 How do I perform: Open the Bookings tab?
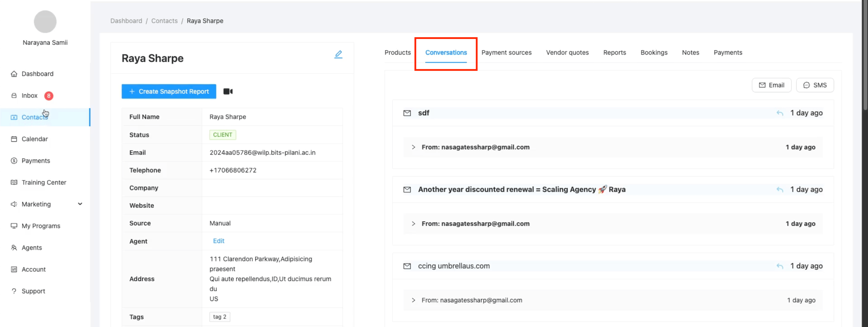pyautogui.click(x=654, y=53)
